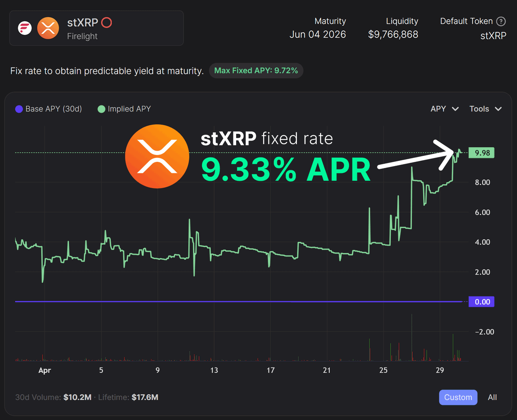Click the 29 date label on time axis
This screenshot has height=420, width=517.
pyautogui.click(x=440, y=370)
